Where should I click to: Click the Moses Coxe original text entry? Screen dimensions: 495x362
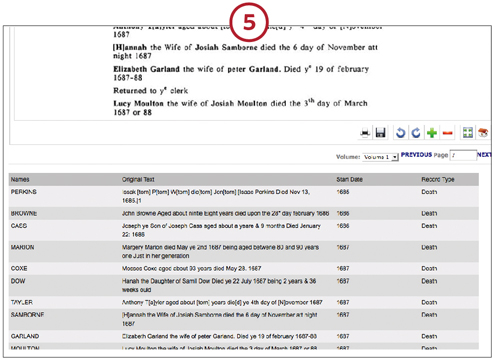pyautogui.click(x=192, y=269)
